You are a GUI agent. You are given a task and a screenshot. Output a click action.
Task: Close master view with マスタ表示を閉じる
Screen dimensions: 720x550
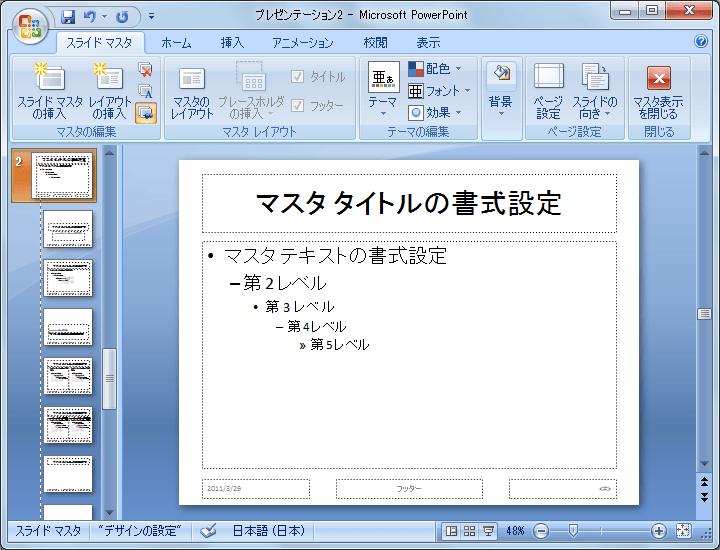658,93
